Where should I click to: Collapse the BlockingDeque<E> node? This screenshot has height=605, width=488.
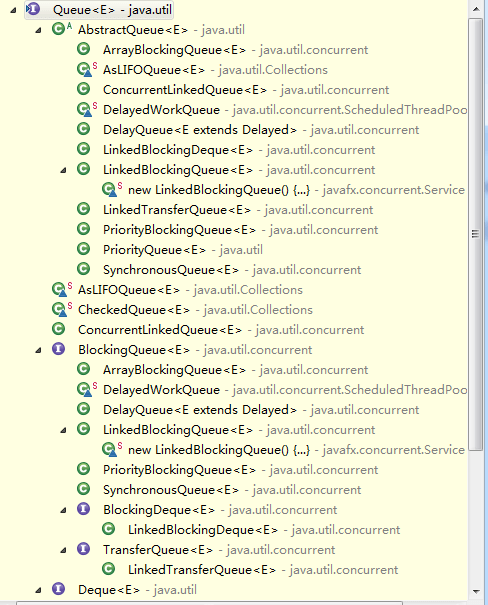tap(63, 510)
